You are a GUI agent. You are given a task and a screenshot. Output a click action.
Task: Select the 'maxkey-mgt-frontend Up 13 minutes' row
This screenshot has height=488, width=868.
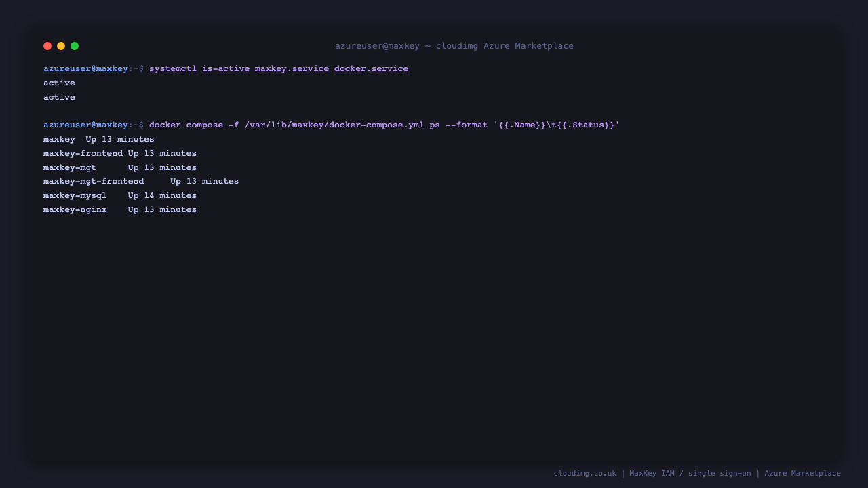pyautogui.click(x=141, y=181)
